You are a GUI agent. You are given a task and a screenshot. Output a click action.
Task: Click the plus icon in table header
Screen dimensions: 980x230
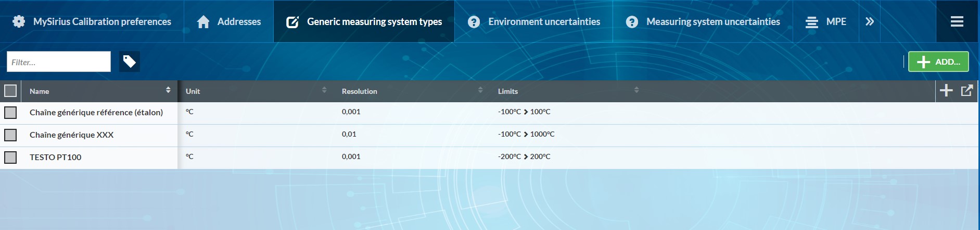pos(946,91)
